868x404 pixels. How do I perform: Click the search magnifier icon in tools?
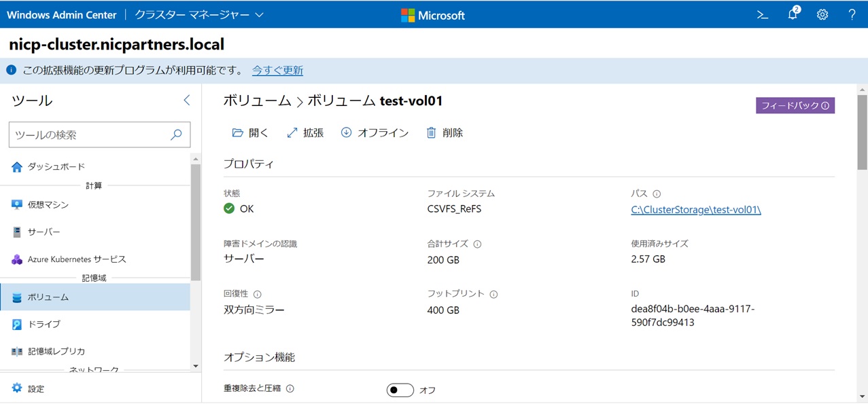[176, 134]
